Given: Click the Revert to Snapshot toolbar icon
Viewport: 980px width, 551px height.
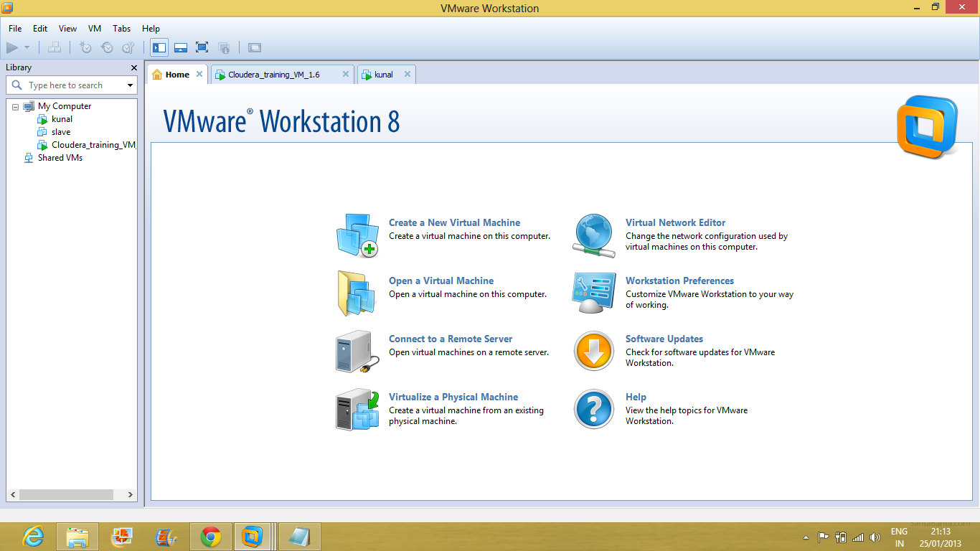Looking at the screenshot, I should [107, 48].
